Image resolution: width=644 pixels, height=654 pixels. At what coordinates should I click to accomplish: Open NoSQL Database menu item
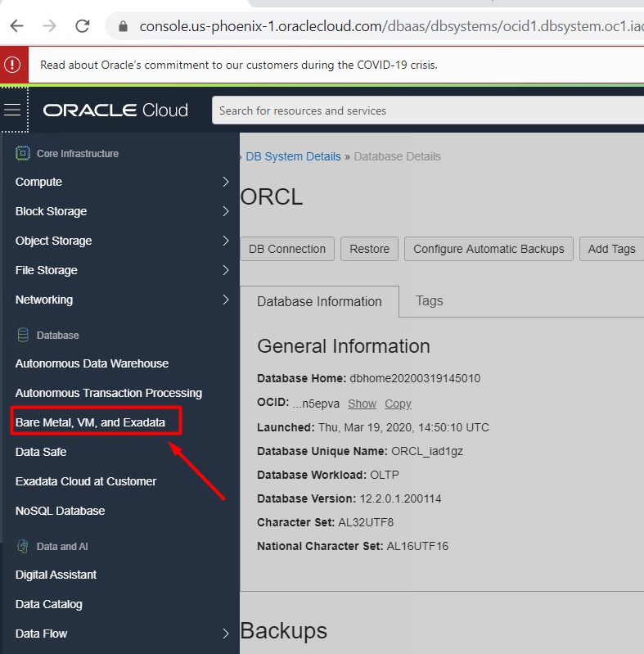pyautogui.click(x=60, y=511)
